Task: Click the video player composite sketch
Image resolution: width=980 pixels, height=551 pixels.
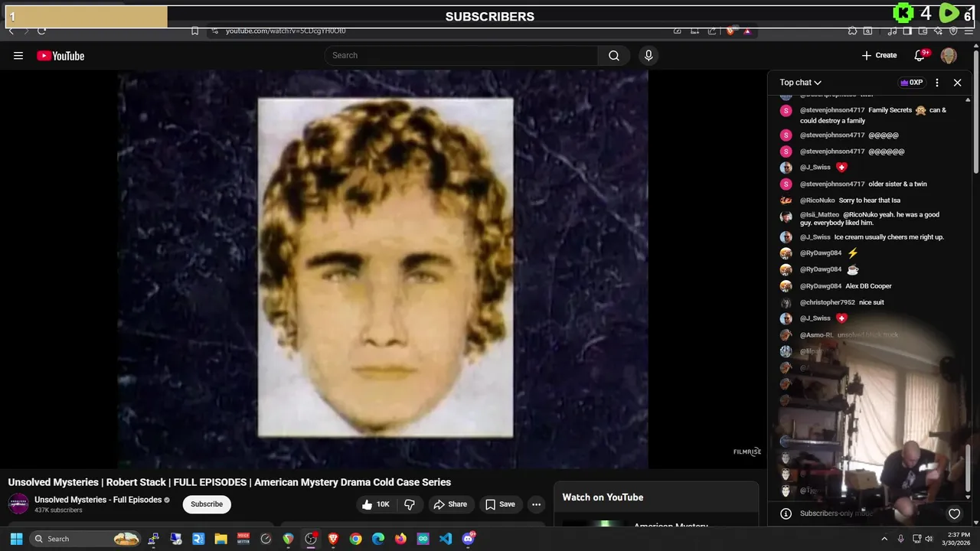Action: pos(385,268)
